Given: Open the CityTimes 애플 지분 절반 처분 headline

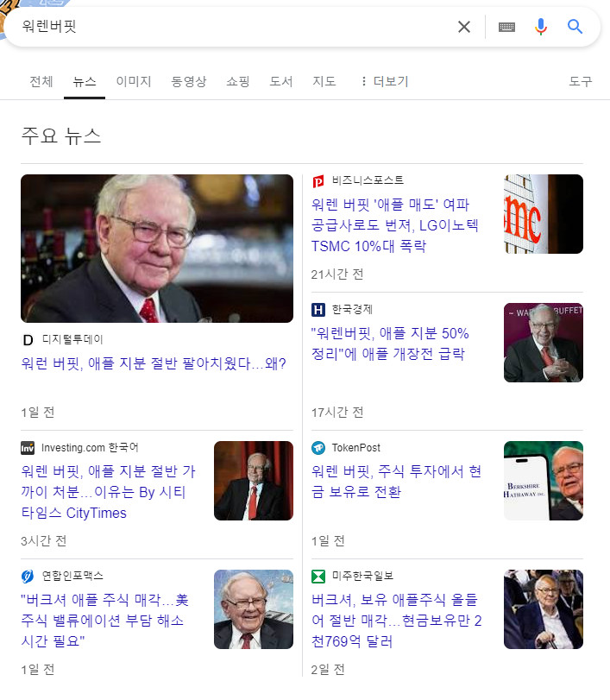Looking at the screenshot, I should tap(109, 492).
